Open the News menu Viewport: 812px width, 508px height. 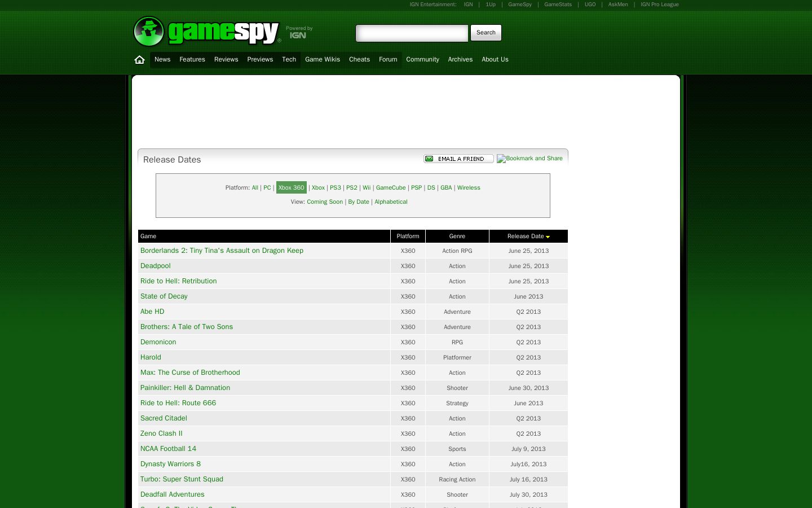coord(162,60)
